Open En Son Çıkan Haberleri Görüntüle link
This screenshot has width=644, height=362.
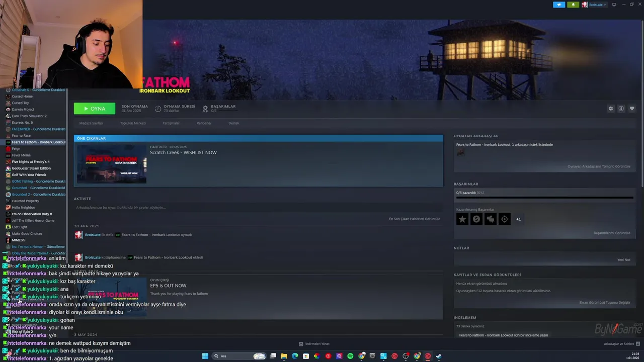(415, 219)
